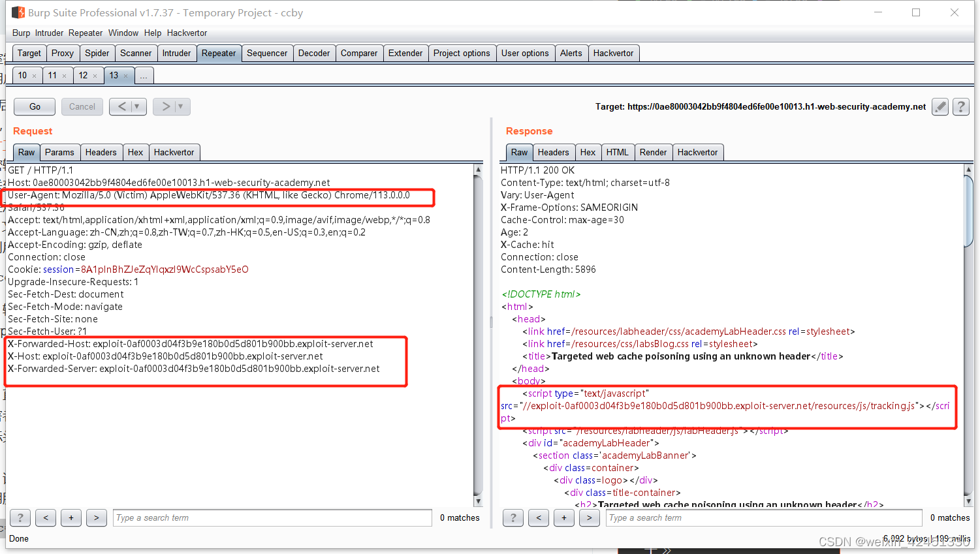Open the Help menu

click(x=153, y=33)
